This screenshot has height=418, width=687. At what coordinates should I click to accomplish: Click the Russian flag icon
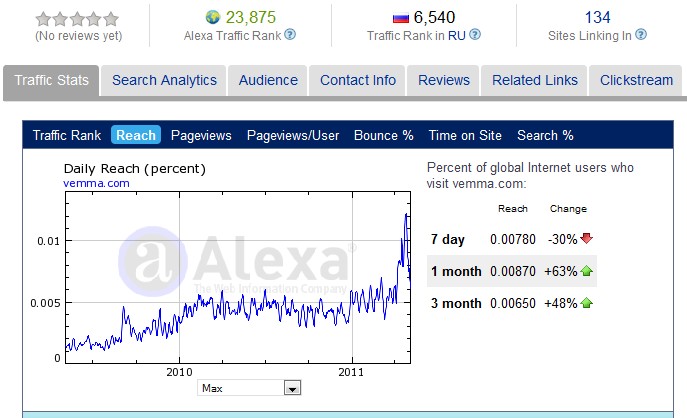coord(401,17)
